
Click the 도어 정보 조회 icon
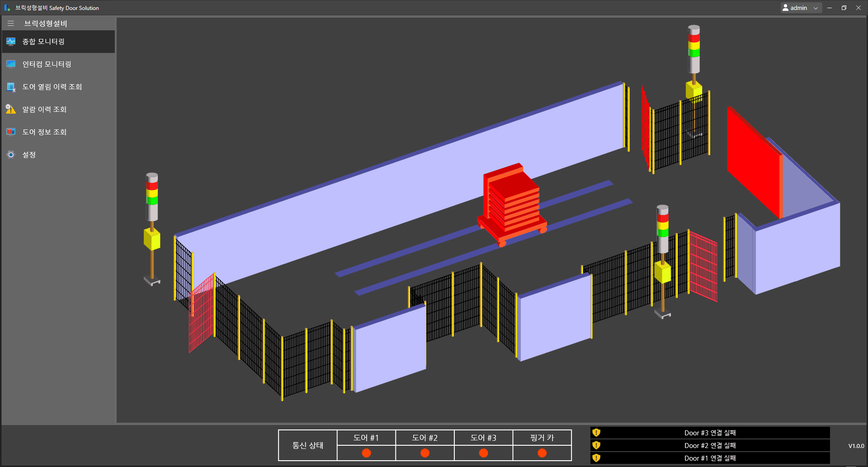[x=11, y=132]
